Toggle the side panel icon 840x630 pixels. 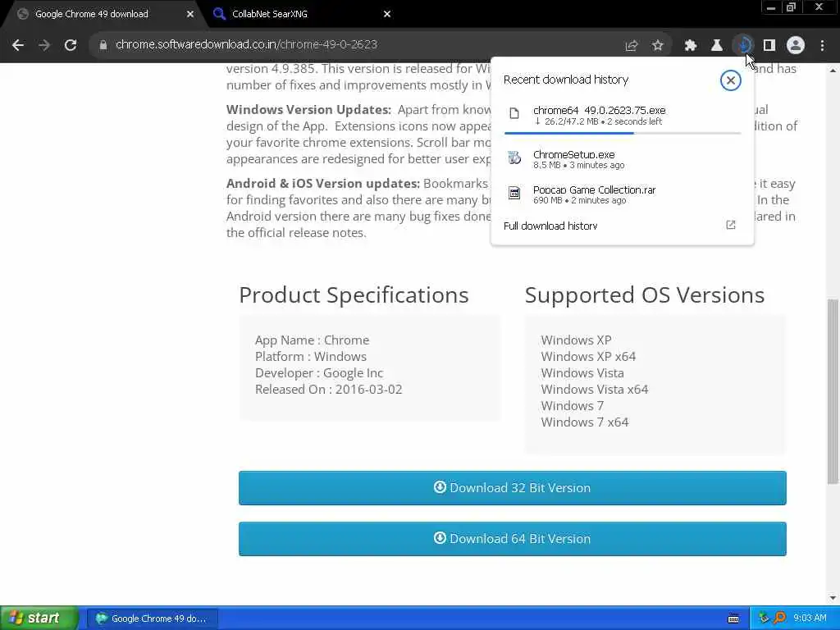tap(769, 46)
